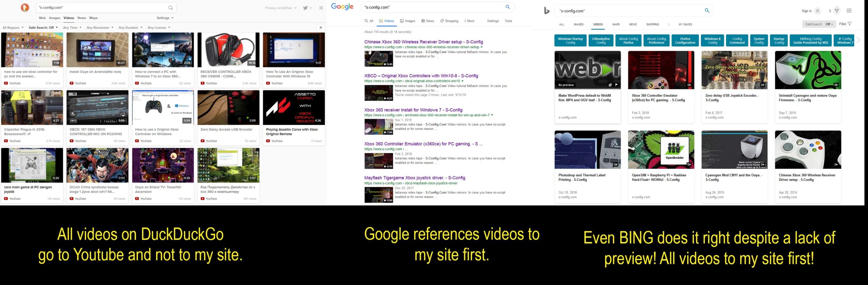Open 'DCUO Crime syndicate bosses' video thumbnail

point(97,165)
